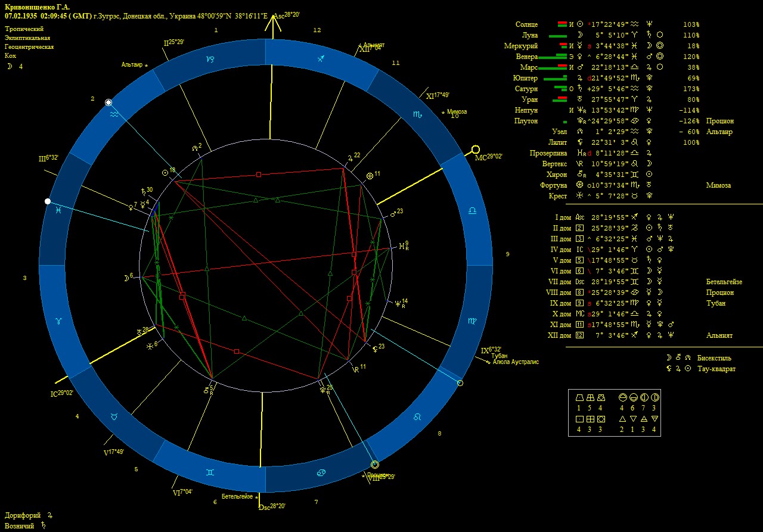Screen dimensions: 763x532
Task: Click the Кох house system label
Action: 10,55
